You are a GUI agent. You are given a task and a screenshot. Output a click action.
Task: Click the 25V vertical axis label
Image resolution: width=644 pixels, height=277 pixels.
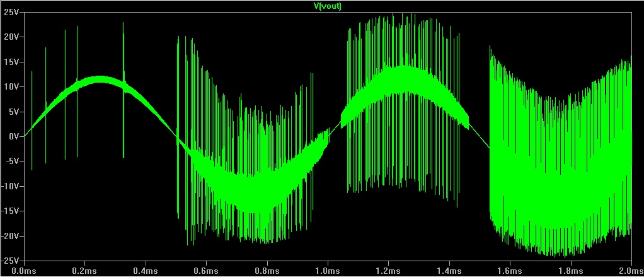coord(13,12)
